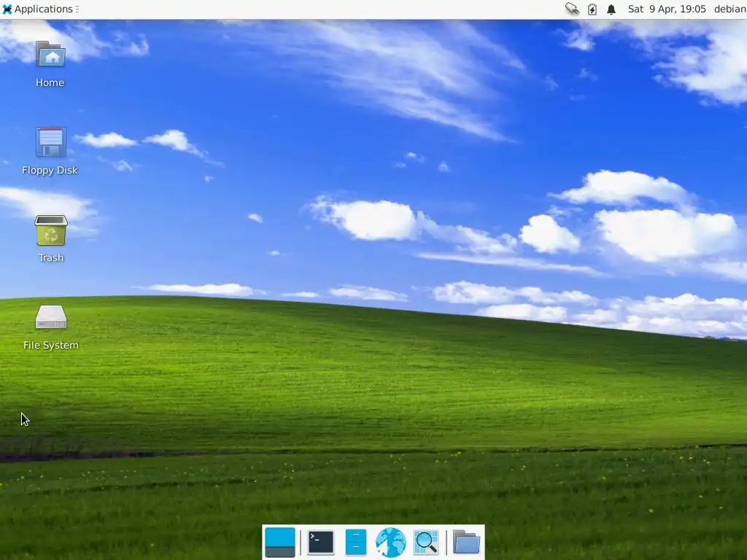The image size is (747, 560).
Task: Open the File Manager dock icon
Action: 355,542
